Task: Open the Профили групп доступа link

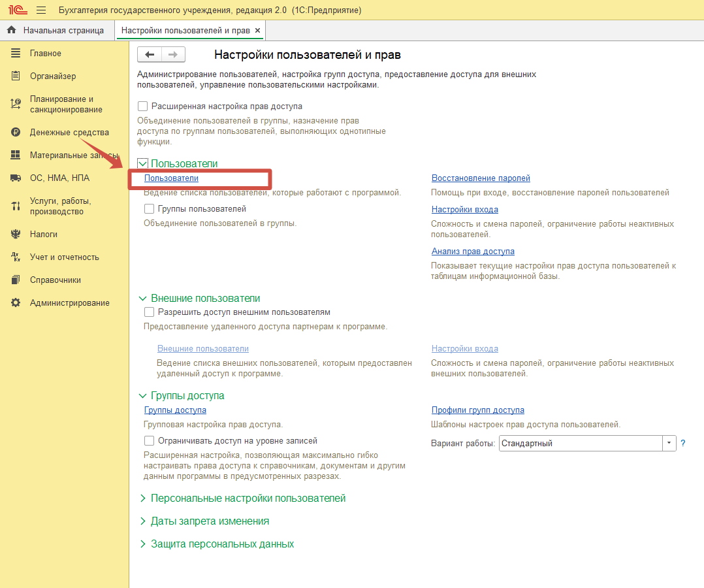Action: point(478,410)
